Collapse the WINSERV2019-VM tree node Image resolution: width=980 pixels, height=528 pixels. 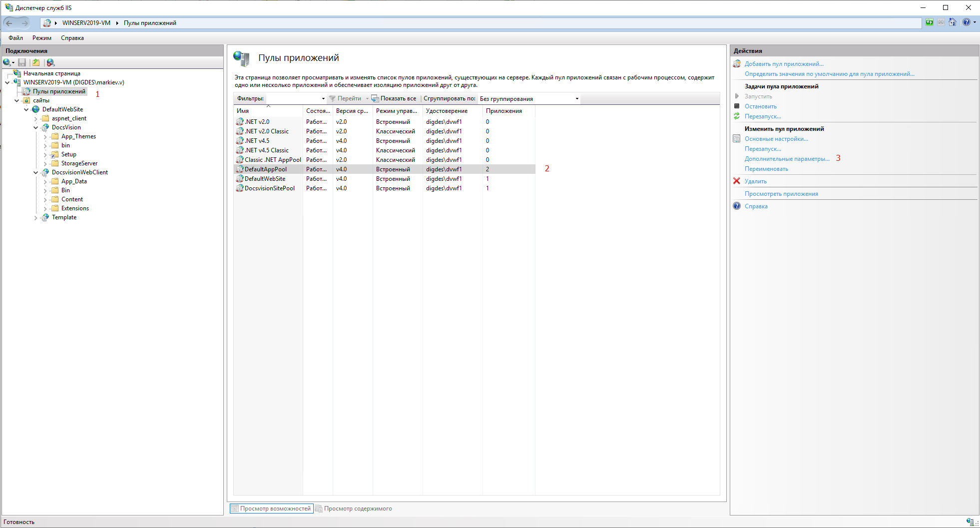click(7, 82)
